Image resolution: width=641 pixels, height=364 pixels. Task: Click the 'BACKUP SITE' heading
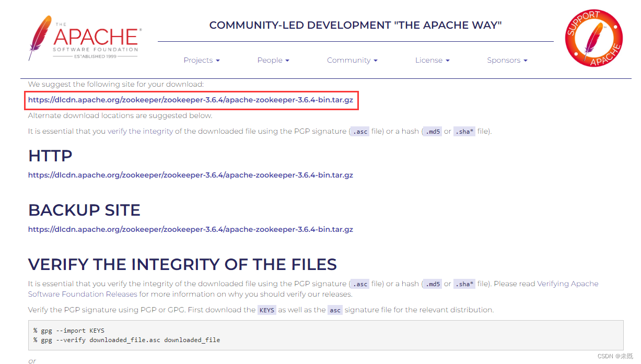[x=84, y=210]
